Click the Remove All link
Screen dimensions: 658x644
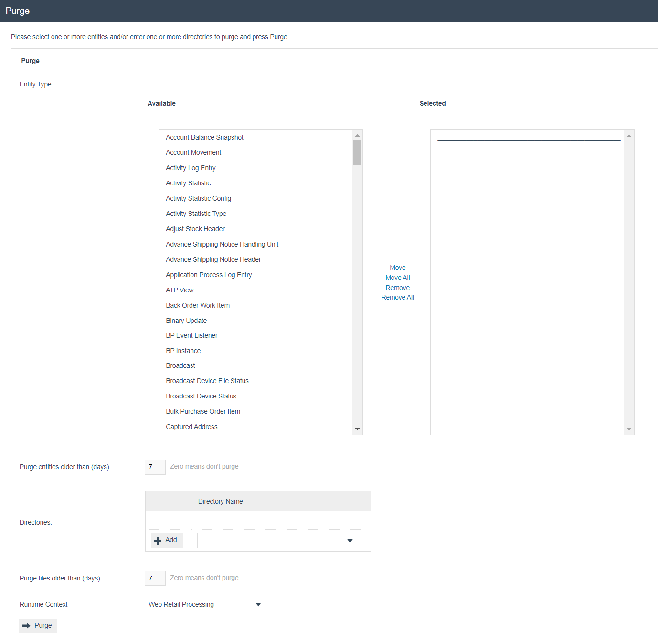(397, 297)
